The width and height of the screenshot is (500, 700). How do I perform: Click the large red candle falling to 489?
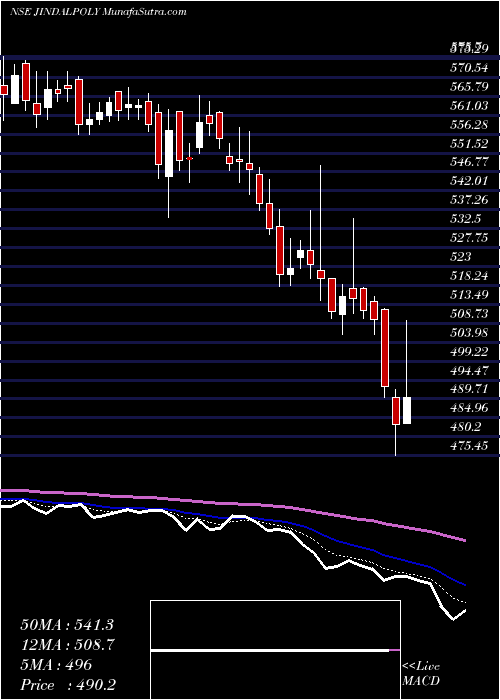[385, 348]
